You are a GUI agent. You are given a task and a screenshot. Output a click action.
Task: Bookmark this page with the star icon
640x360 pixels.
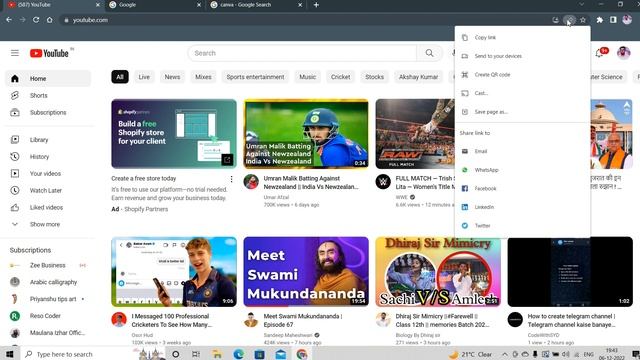click(583, 20)
